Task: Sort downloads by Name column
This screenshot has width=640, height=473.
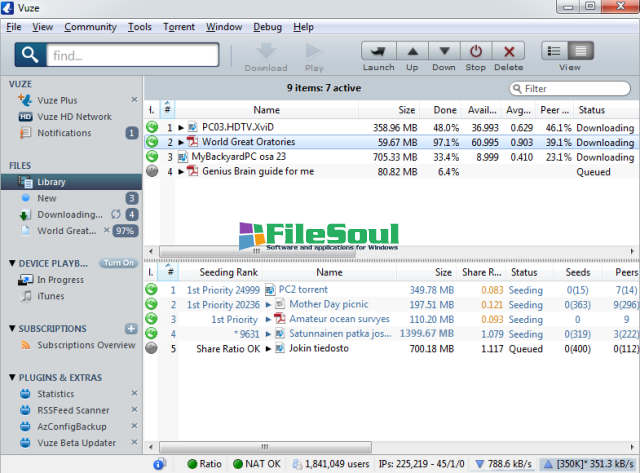Action: [267, 110]
